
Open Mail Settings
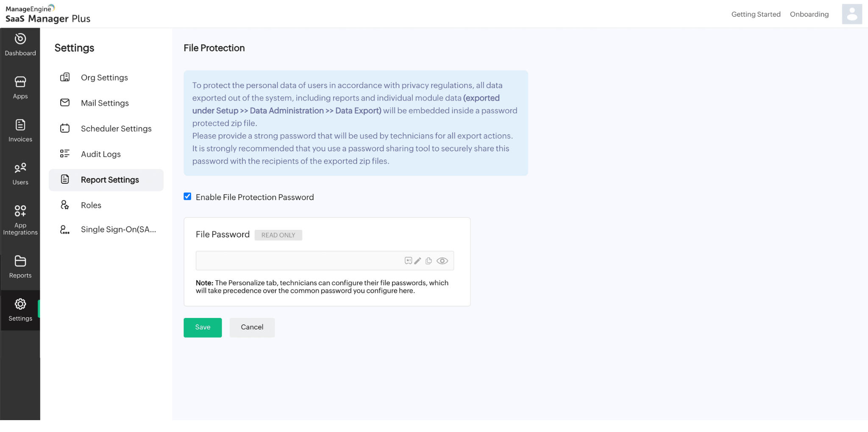pos(105,103)
